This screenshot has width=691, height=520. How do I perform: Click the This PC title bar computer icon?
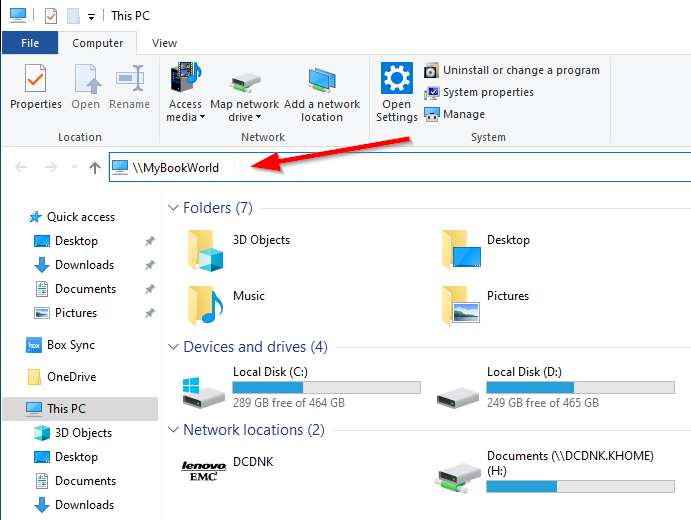click(18, 15)
